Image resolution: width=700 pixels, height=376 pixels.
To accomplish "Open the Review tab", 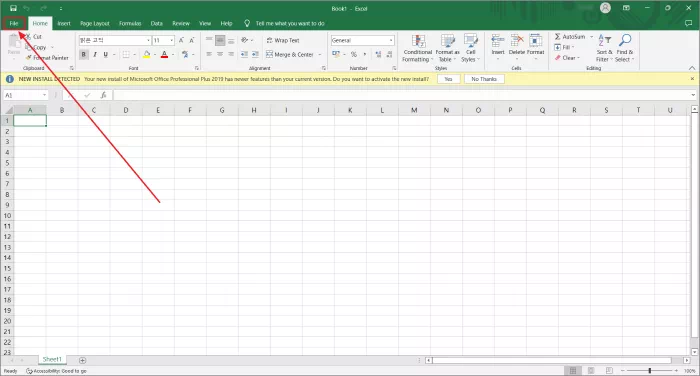I will tap(181, 23).
